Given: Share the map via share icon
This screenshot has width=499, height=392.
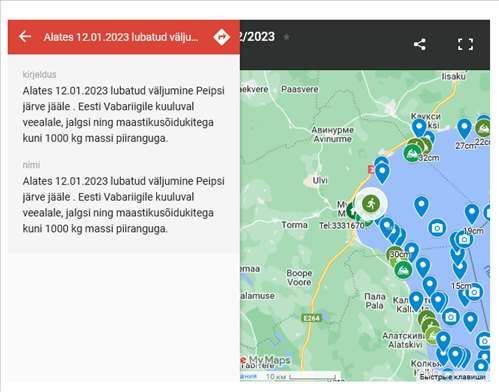Looking at the screenshot, I should [x=420, y=44].
